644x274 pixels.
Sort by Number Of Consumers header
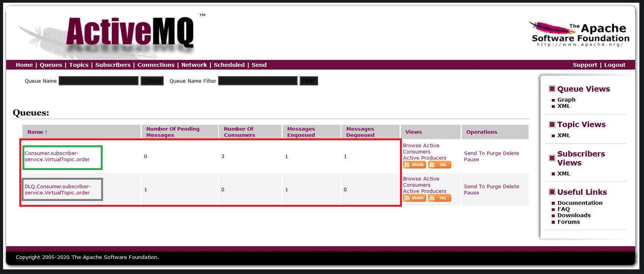(x=239, y=132)
